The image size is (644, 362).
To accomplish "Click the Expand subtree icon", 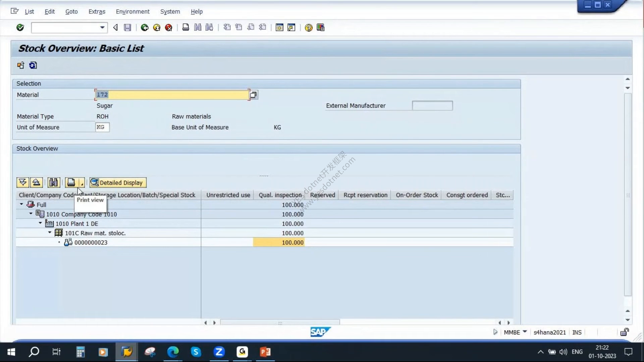I will 23,182.
